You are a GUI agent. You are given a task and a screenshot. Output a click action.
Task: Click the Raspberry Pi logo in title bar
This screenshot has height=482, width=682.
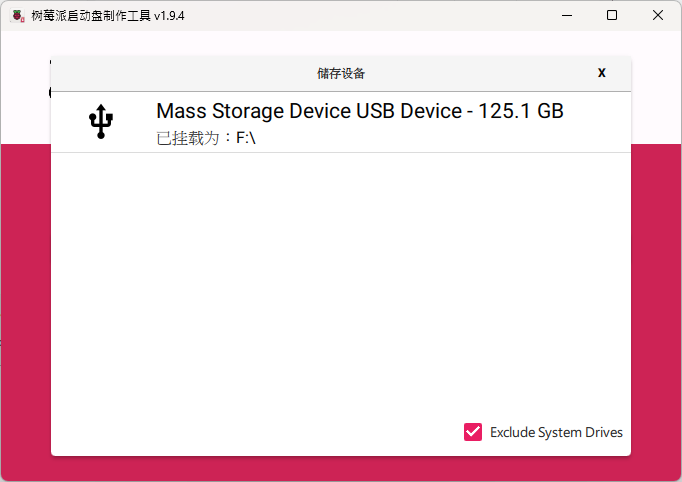tap(17, 16)
